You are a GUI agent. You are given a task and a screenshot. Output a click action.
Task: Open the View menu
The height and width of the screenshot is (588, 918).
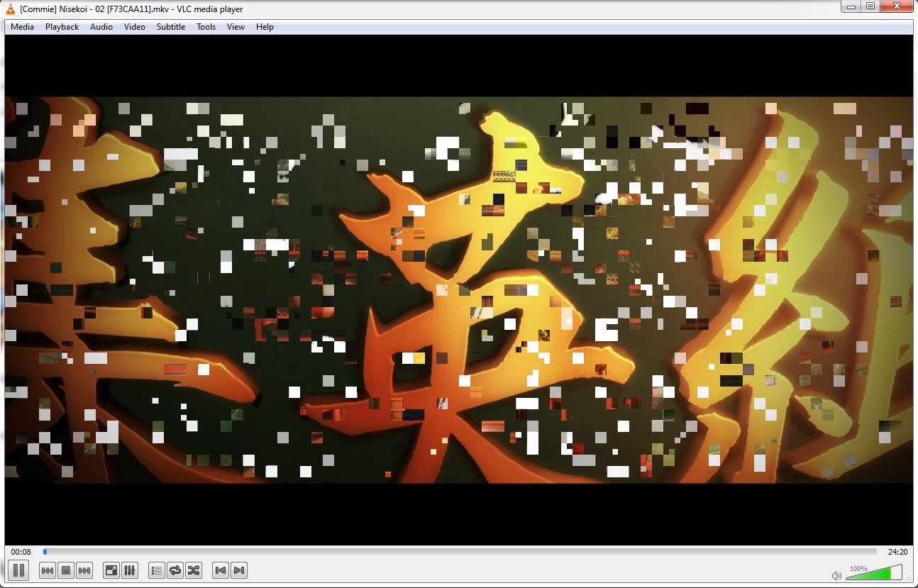point(236,27)
